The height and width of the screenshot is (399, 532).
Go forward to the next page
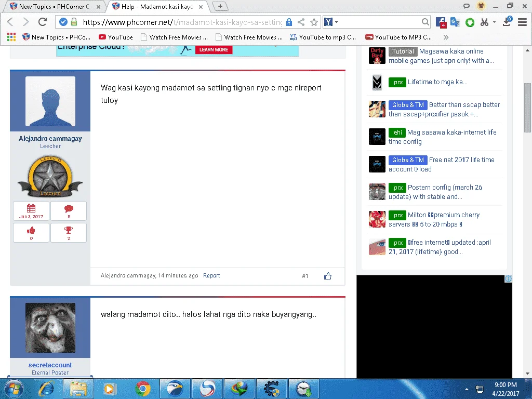click(x=25, y=22)
